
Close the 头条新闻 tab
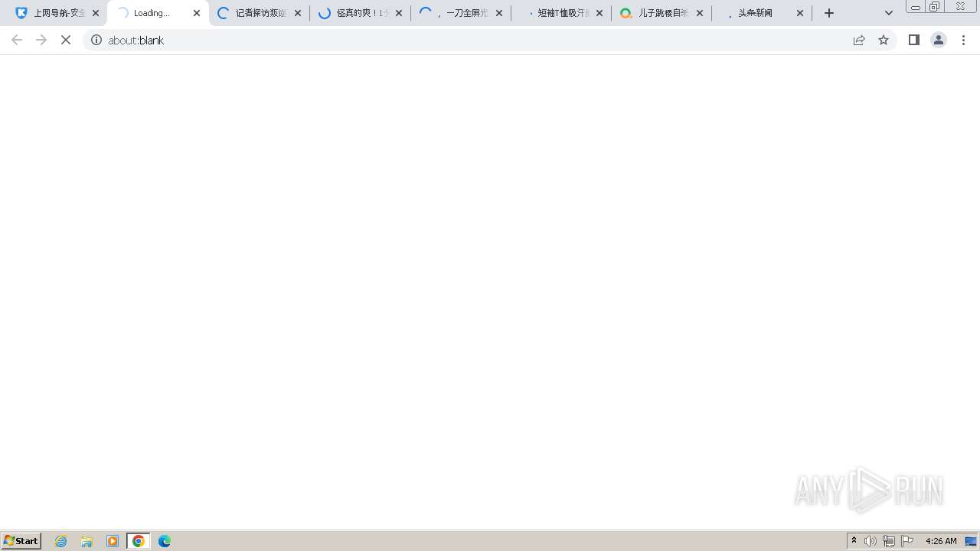pos(800,13)
